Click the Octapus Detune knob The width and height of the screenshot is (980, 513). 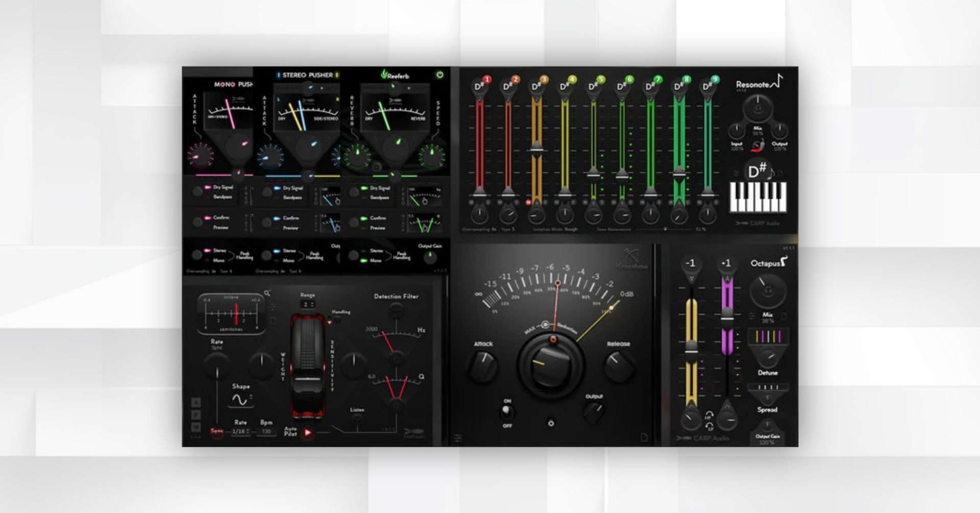[x=767, y=356]
